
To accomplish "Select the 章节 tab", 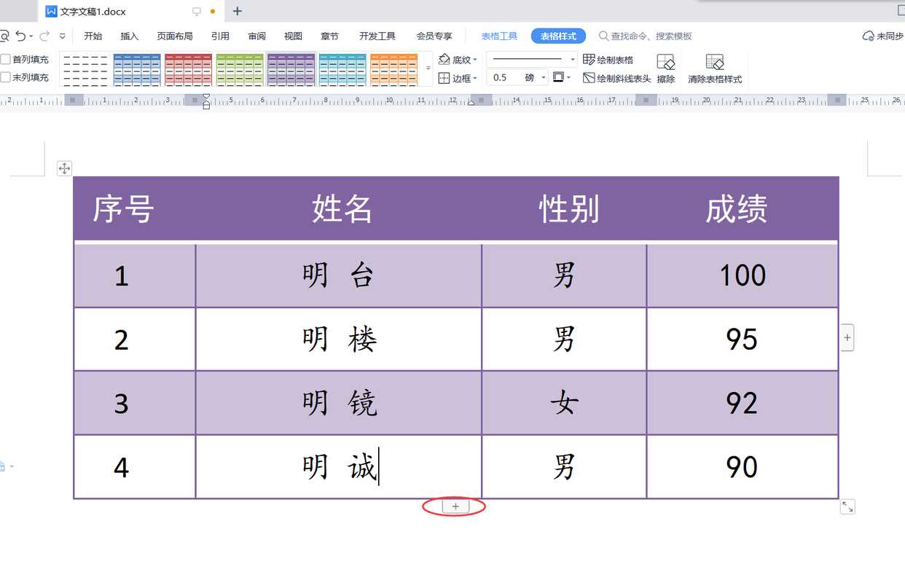I will pyautogui.click(x=329, y=36).
